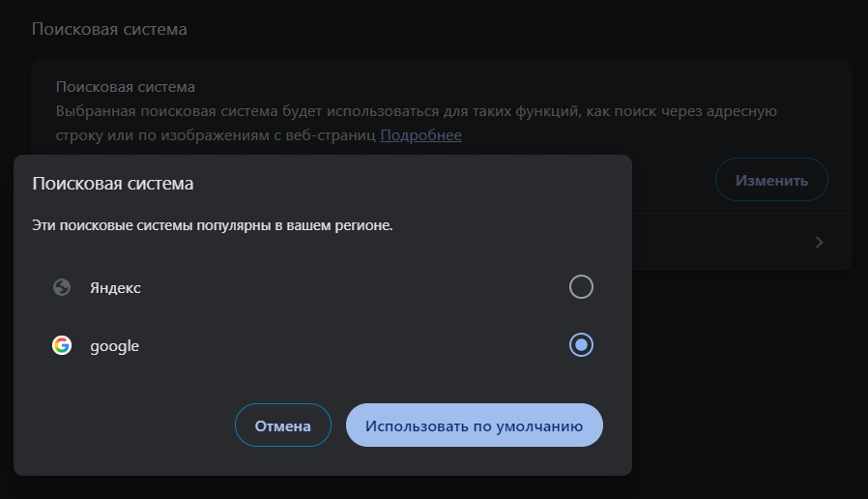
Task: Click the description starting with Выбранная поисковая система
Action: tap(416, 111)
